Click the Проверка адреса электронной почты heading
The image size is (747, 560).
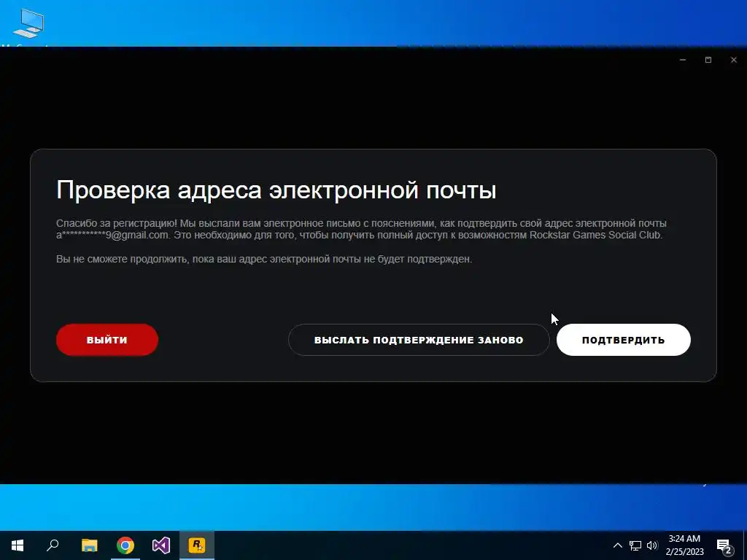click(x=276, y=190)
